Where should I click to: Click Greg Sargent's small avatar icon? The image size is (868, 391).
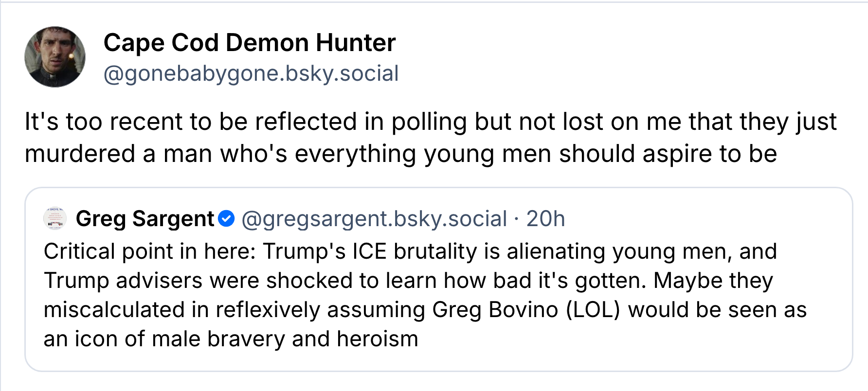(x=55, y=219)
